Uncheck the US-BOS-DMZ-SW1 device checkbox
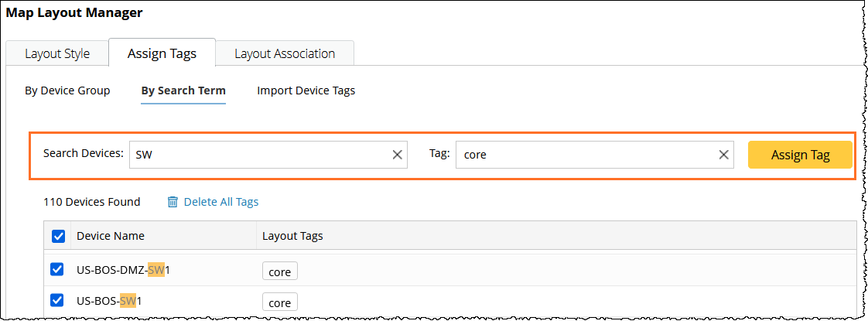The width and height of the screenshot is (868, 321). pos(56,269)
